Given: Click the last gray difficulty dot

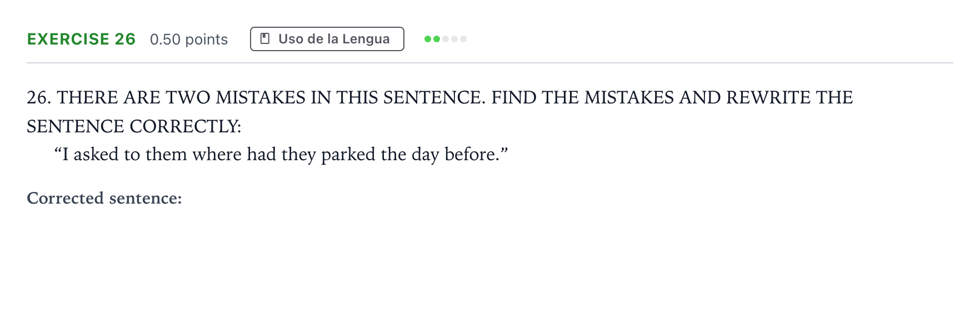Looking at the screenshot, I should [463, 39].
